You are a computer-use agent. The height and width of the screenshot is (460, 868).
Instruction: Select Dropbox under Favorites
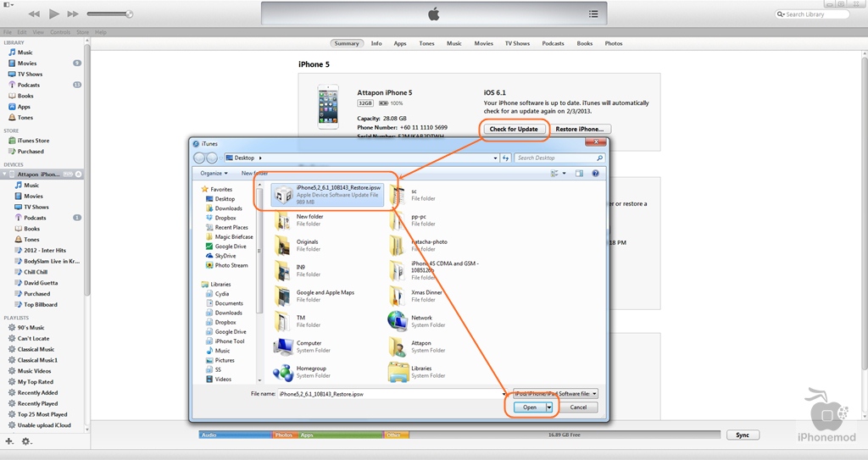[225, 218]
